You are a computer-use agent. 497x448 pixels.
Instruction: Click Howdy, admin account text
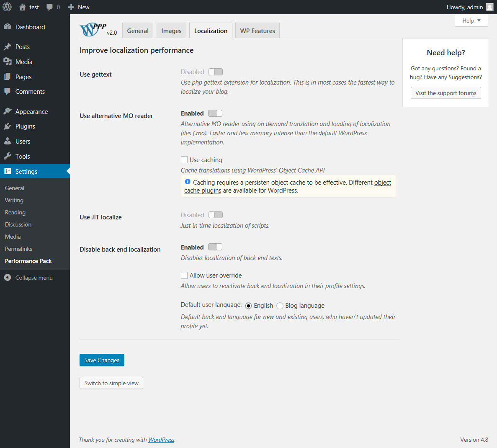click(x=465, y=7)
